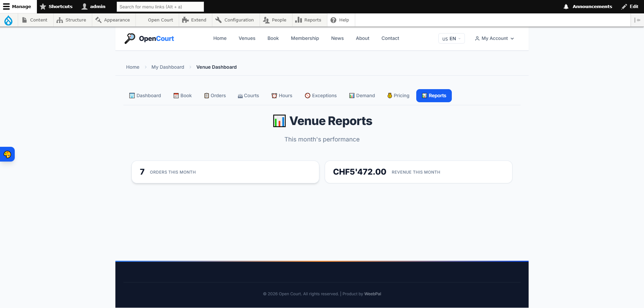644x308 pixels.
Task: Open Configuration in the admin toolbar
Action: point(235,20)
